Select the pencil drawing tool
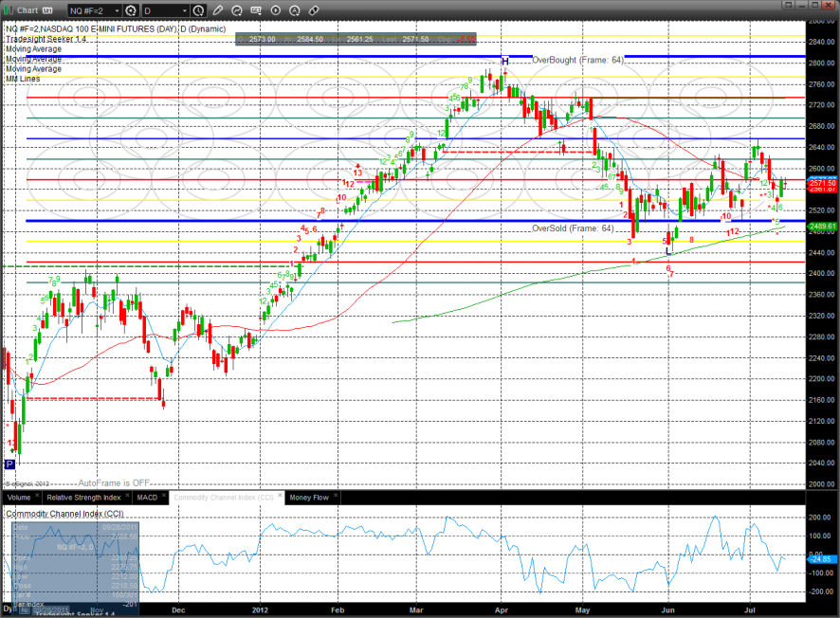 pyautogui.click(x=218, y=10)
